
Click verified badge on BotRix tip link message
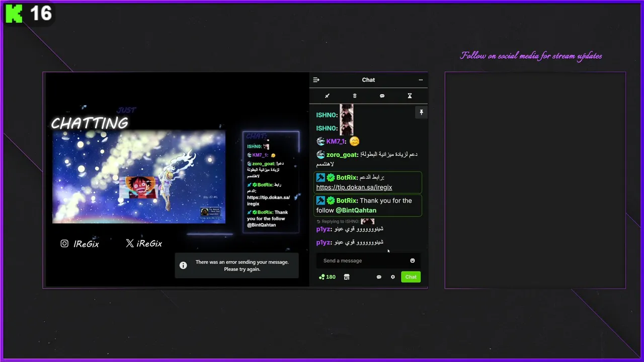tap(331, 177)
